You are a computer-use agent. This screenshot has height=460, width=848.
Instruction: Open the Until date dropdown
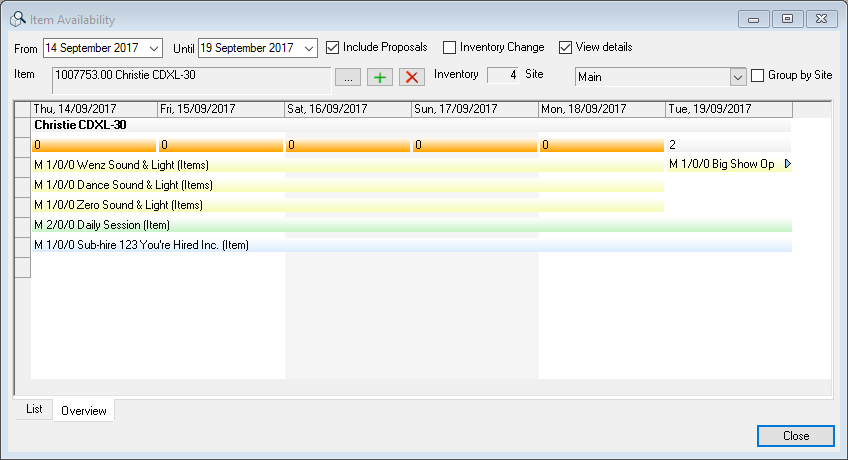coord(308,47)
